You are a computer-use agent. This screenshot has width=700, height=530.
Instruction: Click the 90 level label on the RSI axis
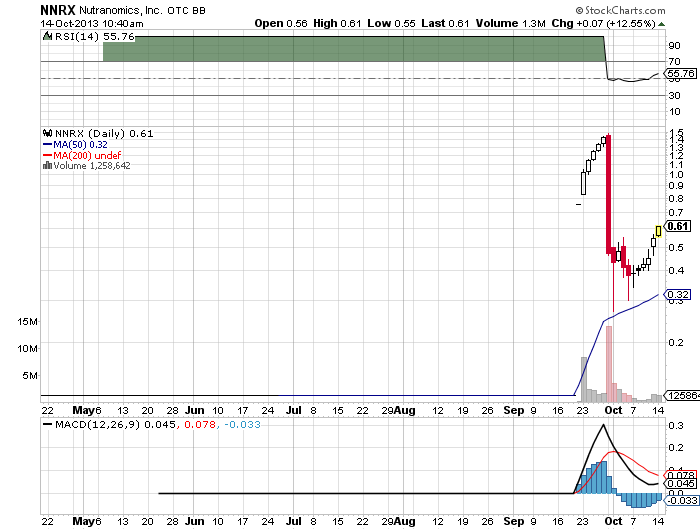click(x=675, y=46)
